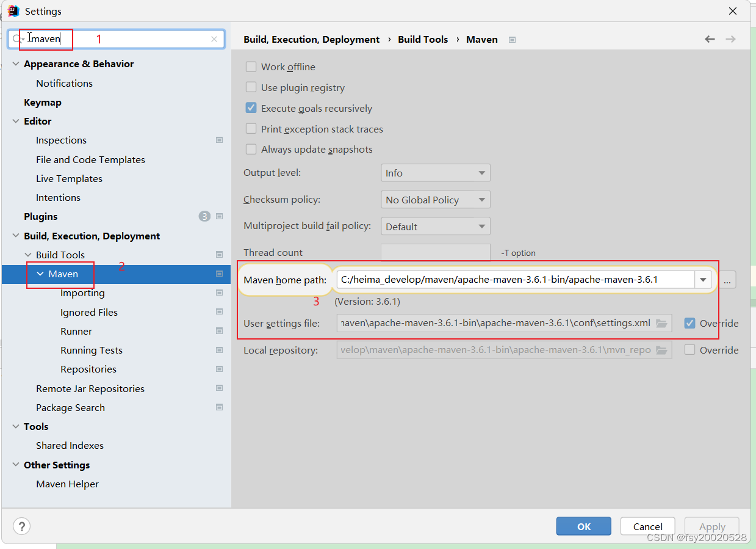Enable Always update snapshots checkbox
756x549 pixels.
point(251,149)
